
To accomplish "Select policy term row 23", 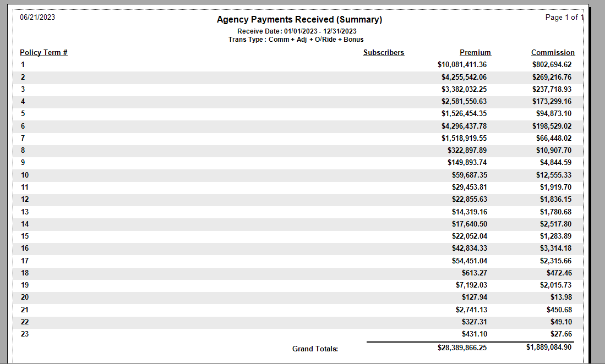I will click(25, 334).
